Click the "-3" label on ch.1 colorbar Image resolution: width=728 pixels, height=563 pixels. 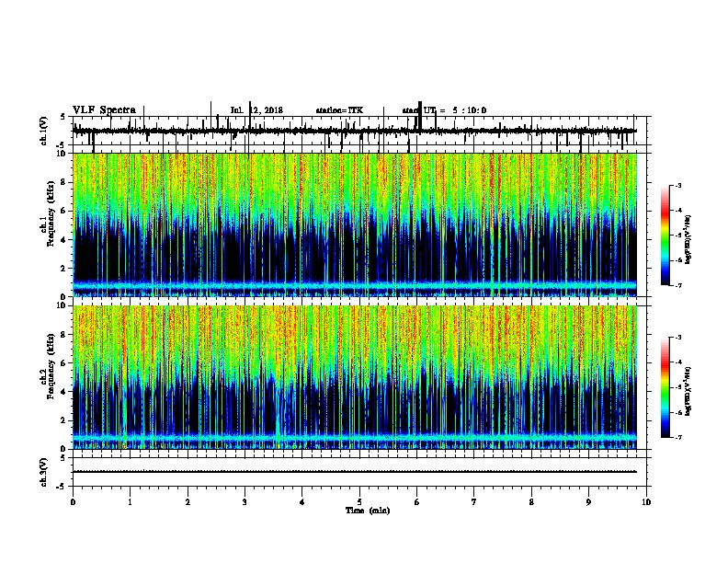pos(678,186)
